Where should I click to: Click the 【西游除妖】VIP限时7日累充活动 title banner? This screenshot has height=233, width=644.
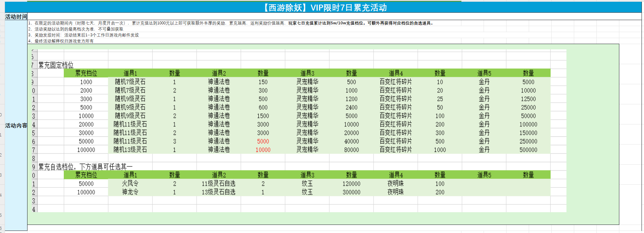pos(325,7)
